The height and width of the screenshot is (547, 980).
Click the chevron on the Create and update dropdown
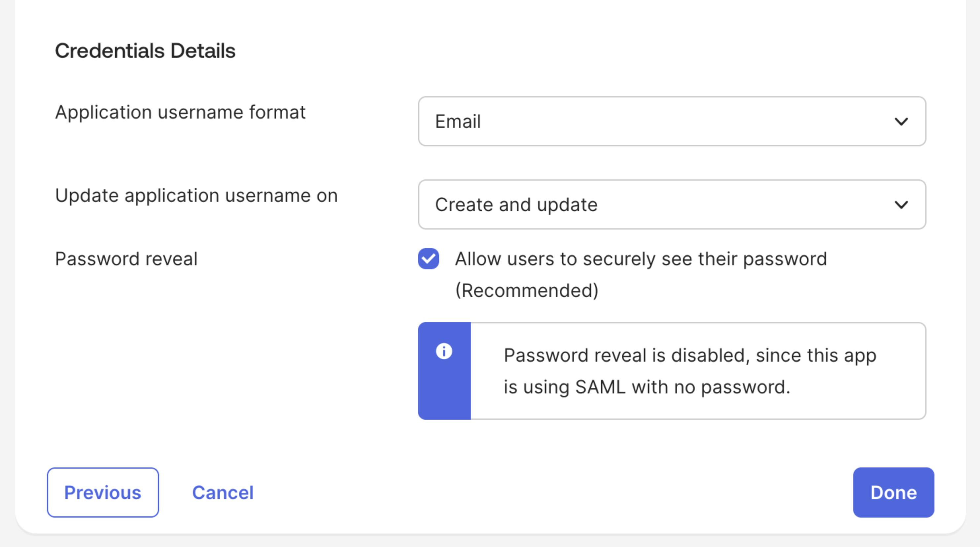coord(902,204)
